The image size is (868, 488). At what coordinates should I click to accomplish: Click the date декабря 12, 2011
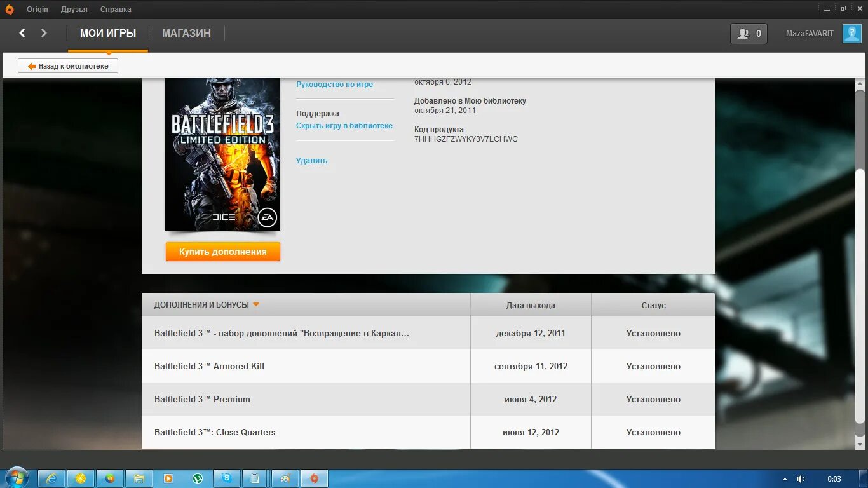(531, 333)
